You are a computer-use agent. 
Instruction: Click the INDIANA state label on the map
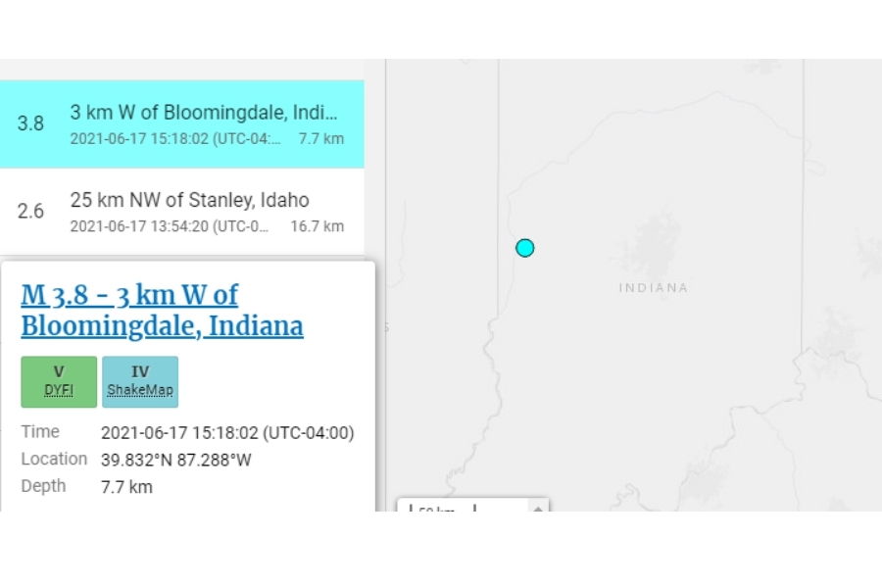click(653, 288)
